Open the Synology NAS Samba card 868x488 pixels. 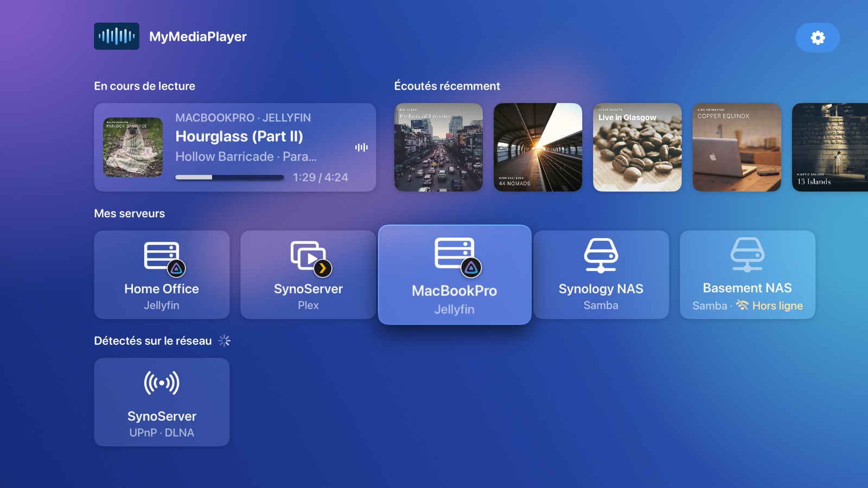[x=601, y=275]
